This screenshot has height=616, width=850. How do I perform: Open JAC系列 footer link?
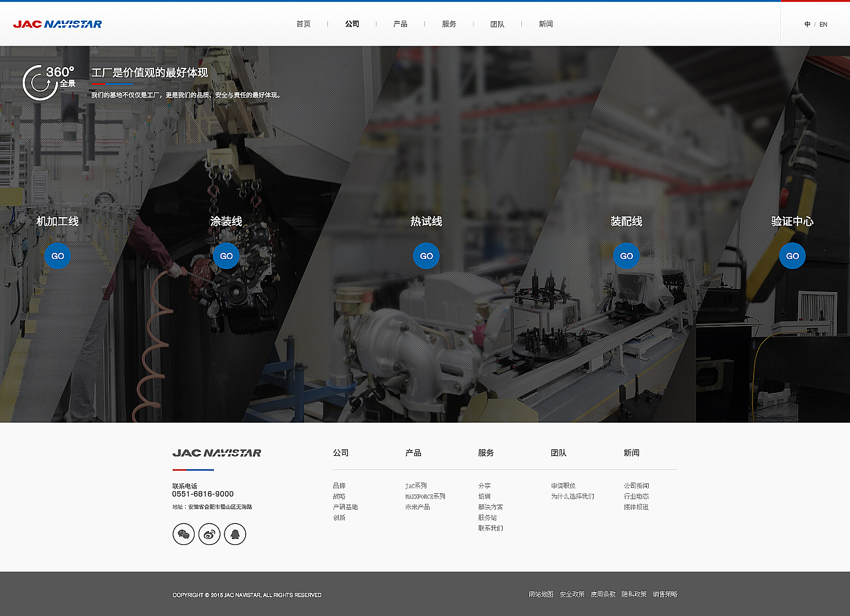pyautogui.click(x=416, y=486)
